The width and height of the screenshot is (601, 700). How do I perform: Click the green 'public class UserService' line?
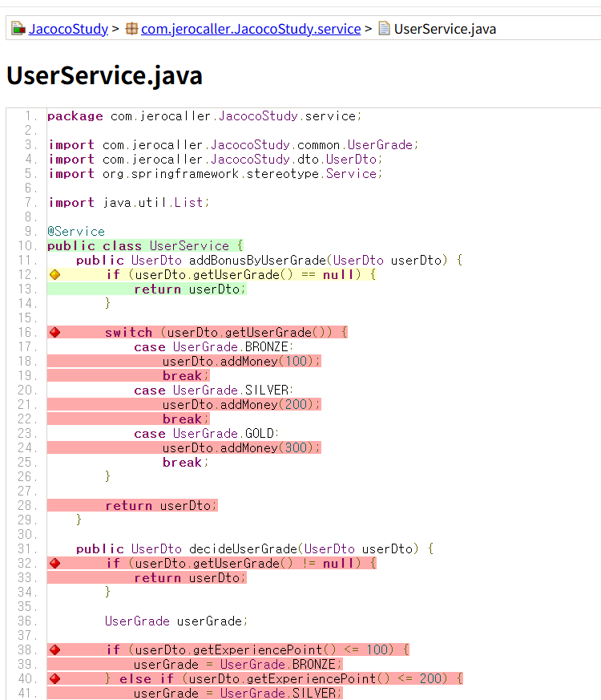(144, 246)
